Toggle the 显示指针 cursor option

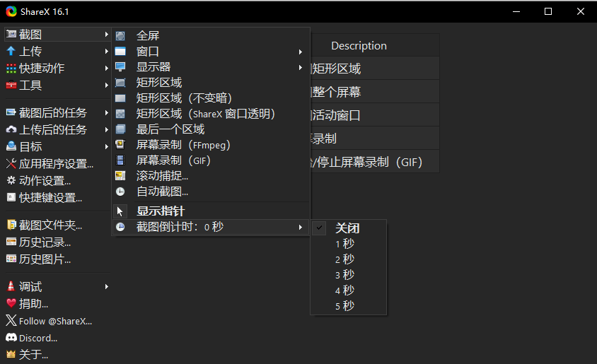pos(211,211)
